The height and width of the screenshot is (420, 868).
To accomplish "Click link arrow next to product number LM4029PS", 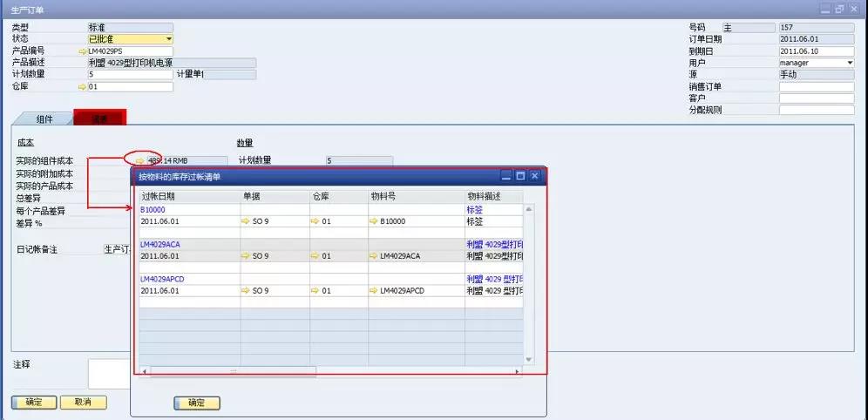I will pyautogui.click(x=83, y=51).
